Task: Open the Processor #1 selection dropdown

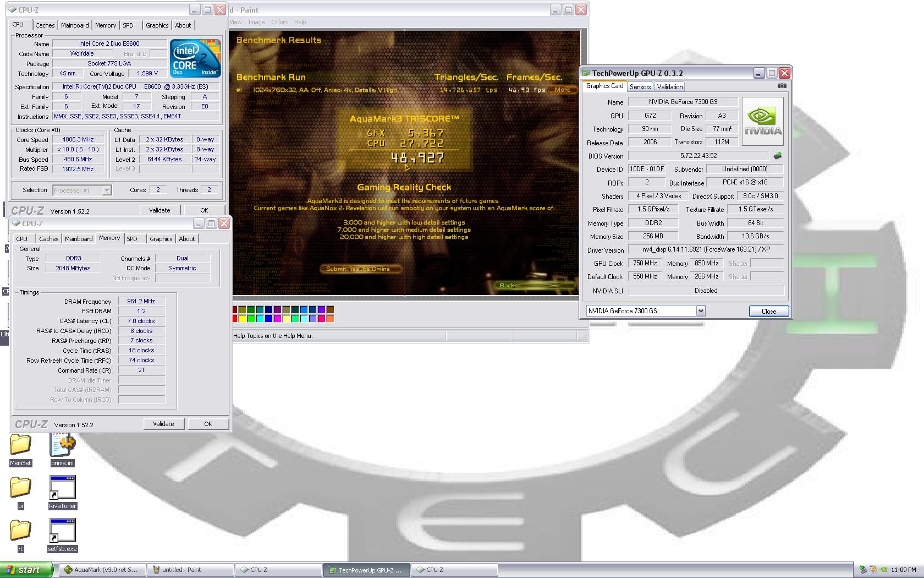Action: coord(107,190)
